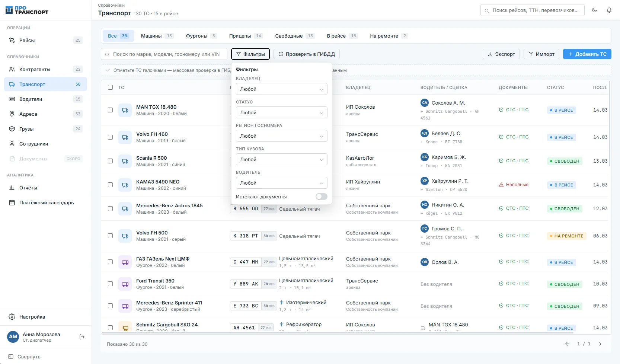Open Тип кузова dropdown

click(x=282, y=159)
